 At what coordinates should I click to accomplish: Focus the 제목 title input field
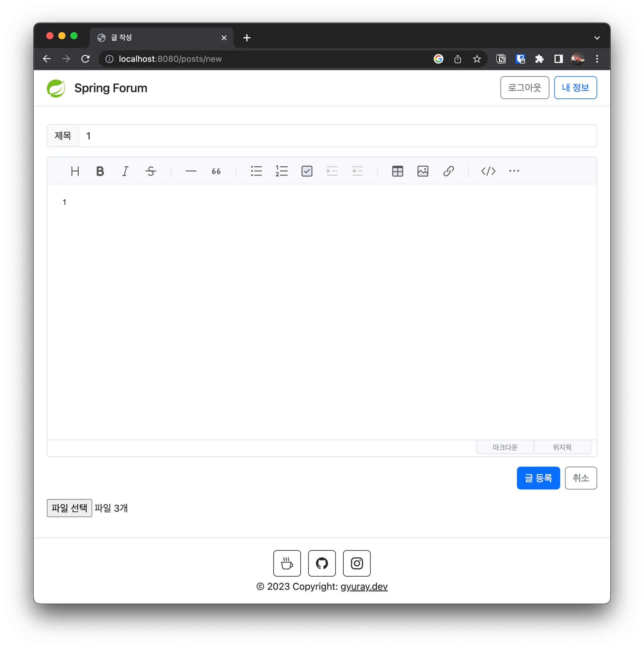pos(337,136)
